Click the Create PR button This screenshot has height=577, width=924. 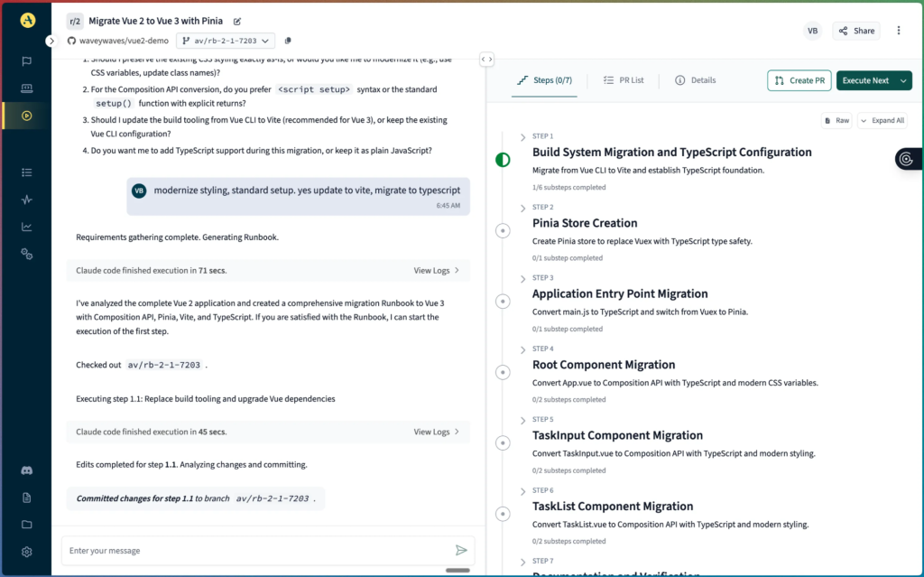coord(799,80)
